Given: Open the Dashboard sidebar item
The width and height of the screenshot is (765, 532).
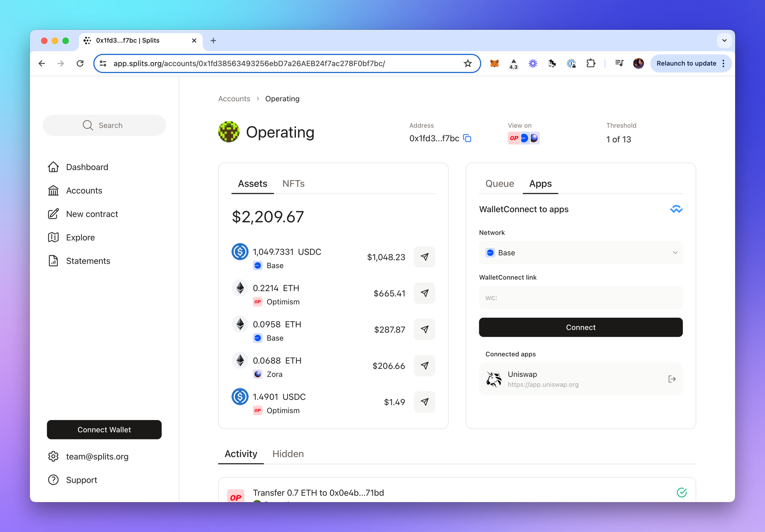Looking at the screenshot, I should coord(87,167).
